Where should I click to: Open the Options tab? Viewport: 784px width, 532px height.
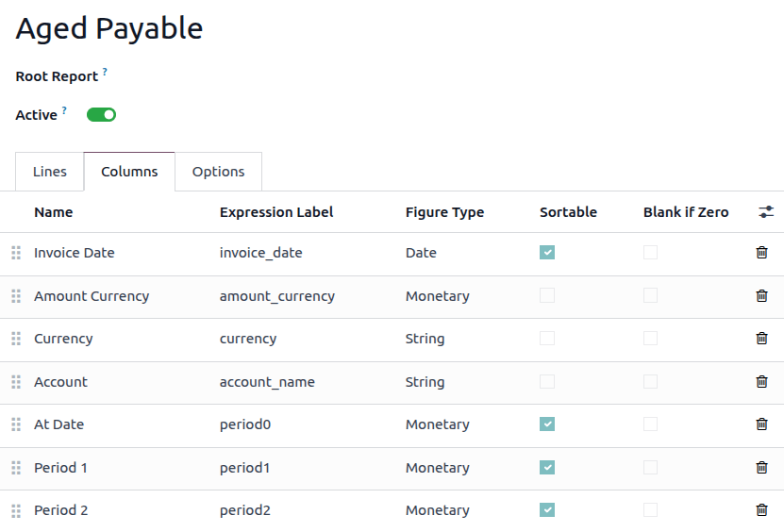pos(218,172)
